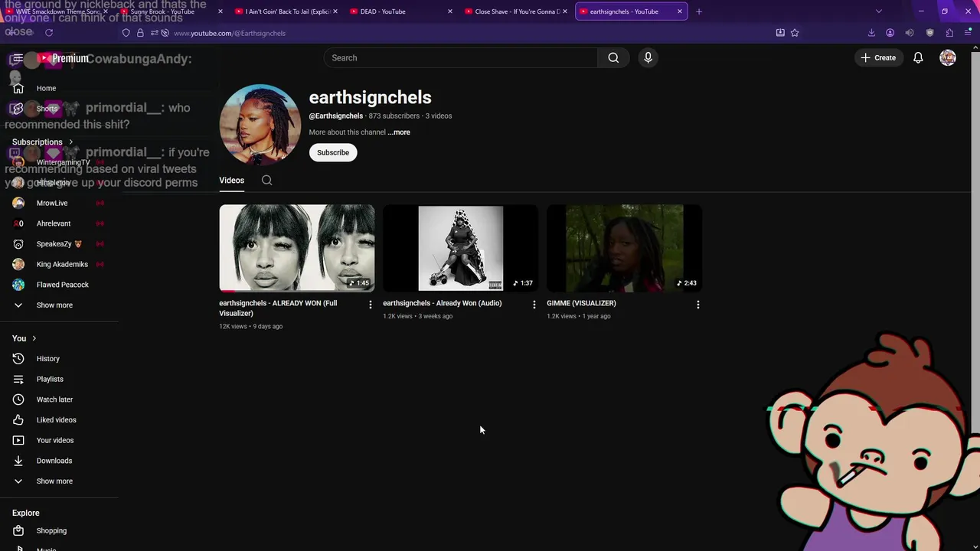
Task: Expand the You section chevron
Action: pyautogui.click(x=34, y=338)
